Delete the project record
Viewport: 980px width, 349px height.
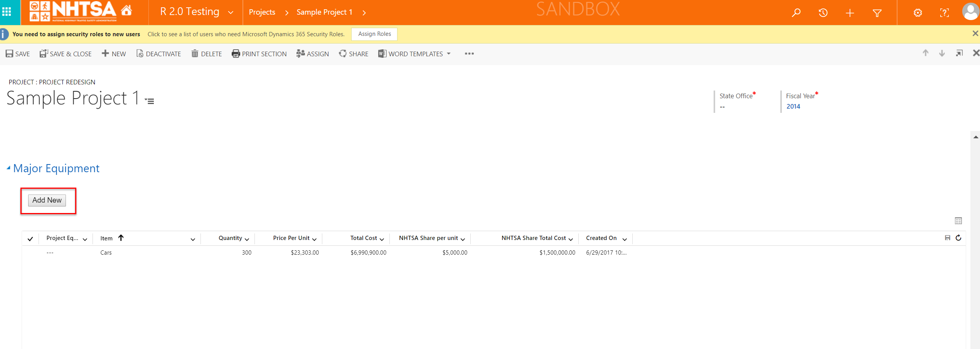coord(207,54)
